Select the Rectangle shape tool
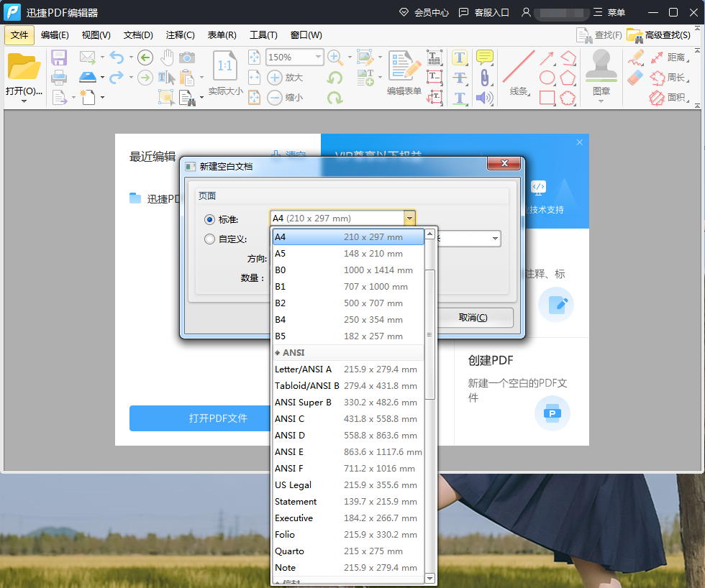The image size is (705, 588). pos(547,98)
